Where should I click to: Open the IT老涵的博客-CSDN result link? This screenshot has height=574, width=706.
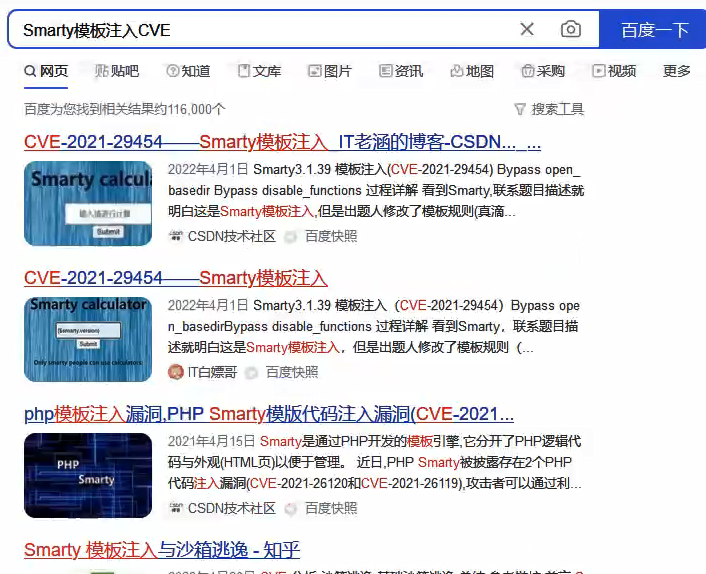tap(282, 142)
